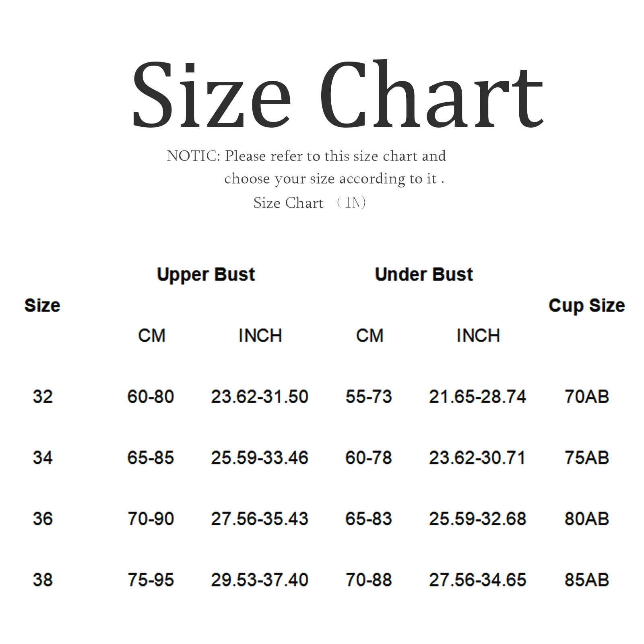Click the 23.62-31.50 inch value

(x=260, y=397)
